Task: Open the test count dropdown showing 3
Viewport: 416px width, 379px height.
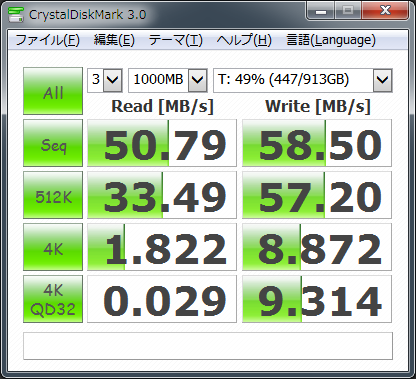Action: coord(105,80)
